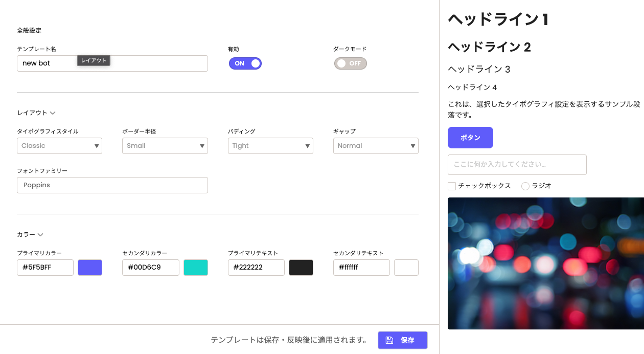Click the プライマリカラー purple swatch
This screenshot has width=644, height=354.
(90, 268)
